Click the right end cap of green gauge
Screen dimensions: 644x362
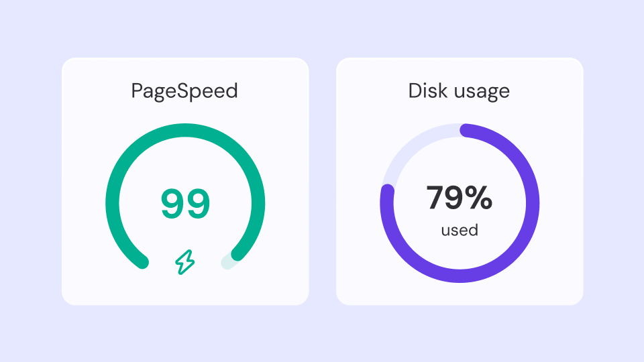(x=237, y=253)
